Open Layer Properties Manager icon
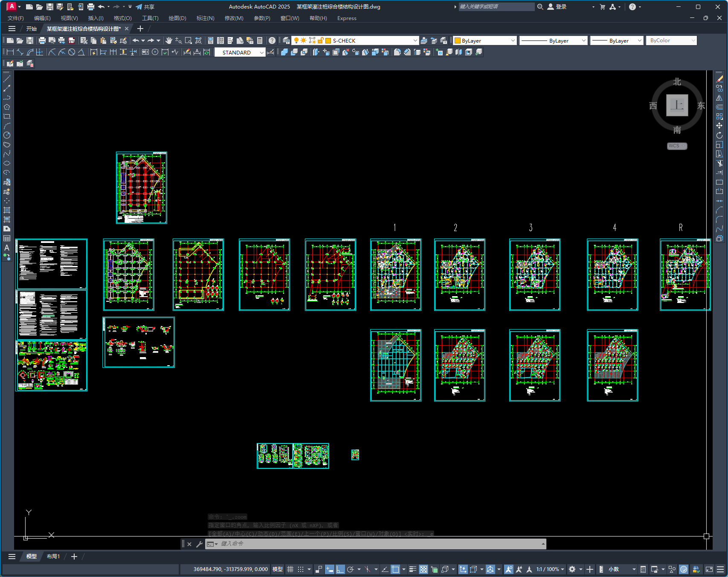728x577 pixels. click(x=286, y=40)
